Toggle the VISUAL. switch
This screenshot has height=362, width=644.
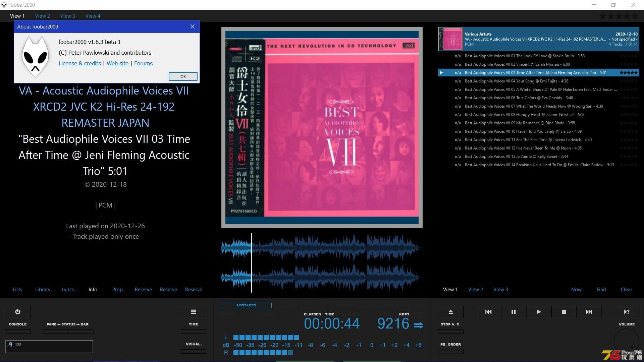[x=194, y=352]
